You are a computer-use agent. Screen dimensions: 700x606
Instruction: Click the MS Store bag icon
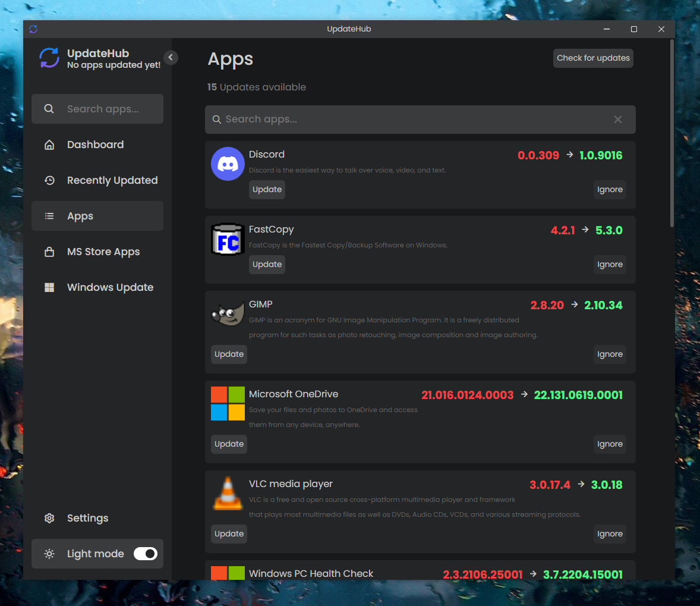point(49,252)
